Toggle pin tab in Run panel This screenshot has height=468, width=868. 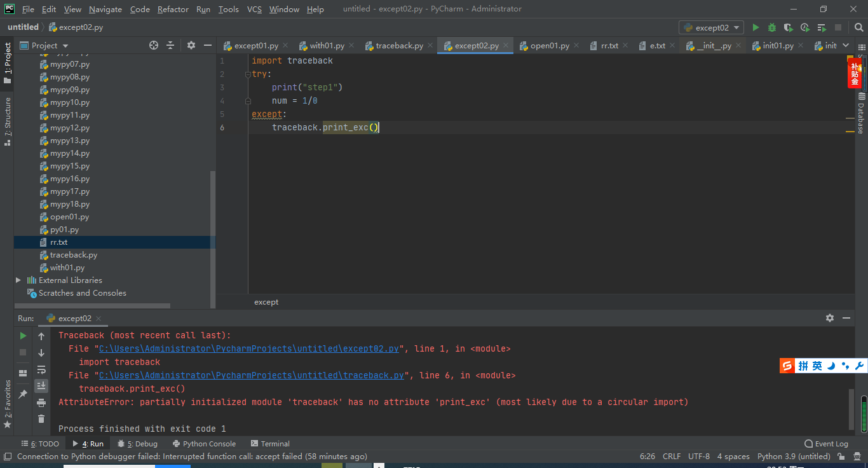tap(23, 394)
